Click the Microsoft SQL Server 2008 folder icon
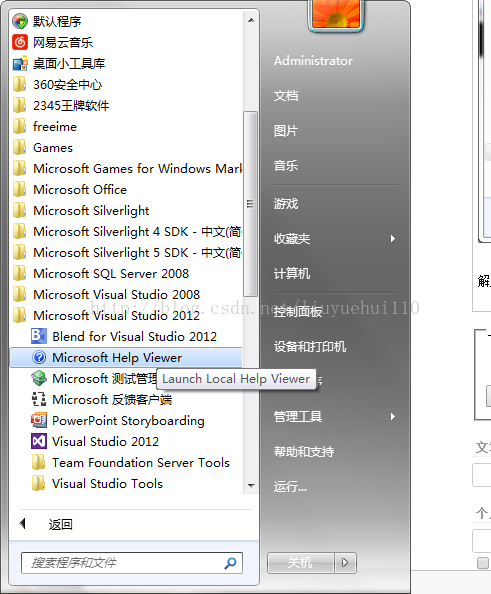 coord(20,273)
